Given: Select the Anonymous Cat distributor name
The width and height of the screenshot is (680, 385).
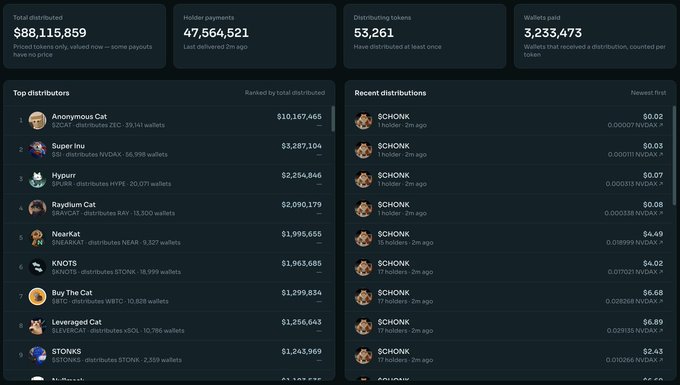Looking at the screenshot, I should (79, 117).
